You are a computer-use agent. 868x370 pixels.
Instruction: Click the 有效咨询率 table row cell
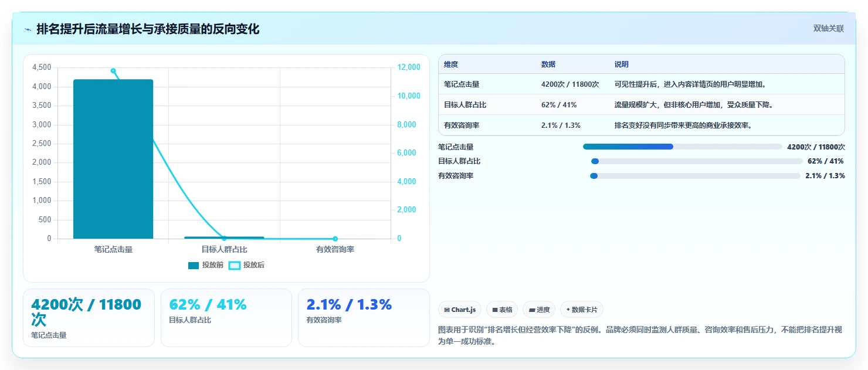click(462, 125)
